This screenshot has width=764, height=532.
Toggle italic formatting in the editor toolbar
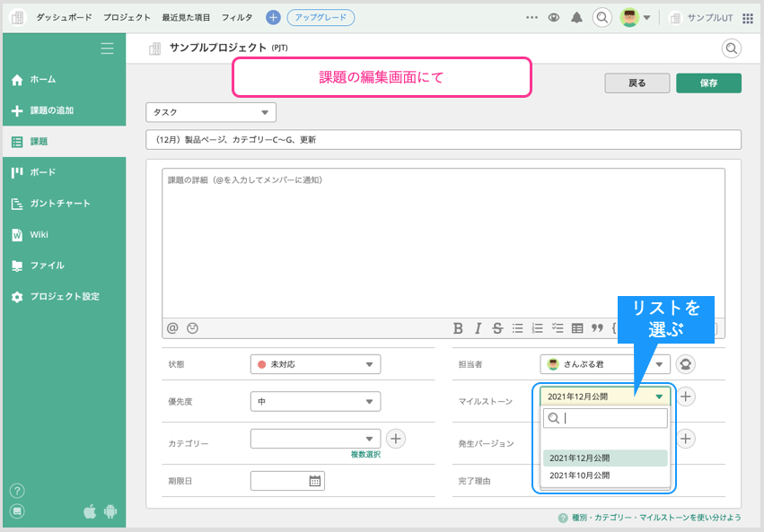pos(478,328)
